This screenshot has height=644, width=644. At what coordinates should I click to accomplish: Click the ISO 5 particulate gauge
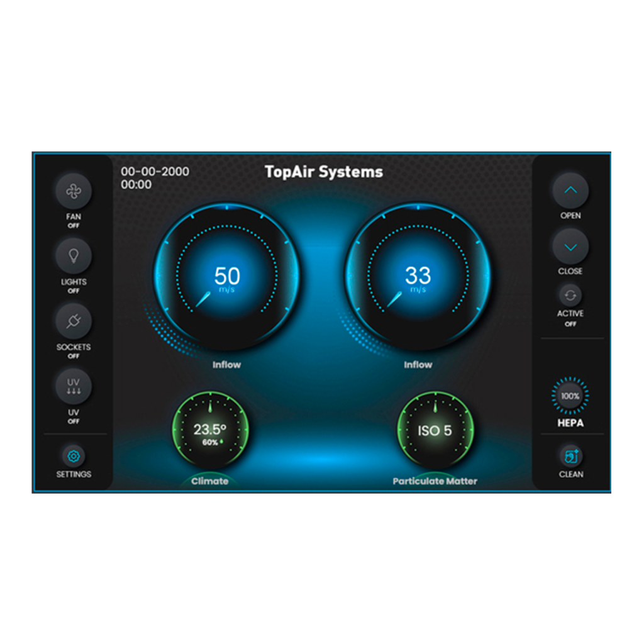[x=435, y=431]
